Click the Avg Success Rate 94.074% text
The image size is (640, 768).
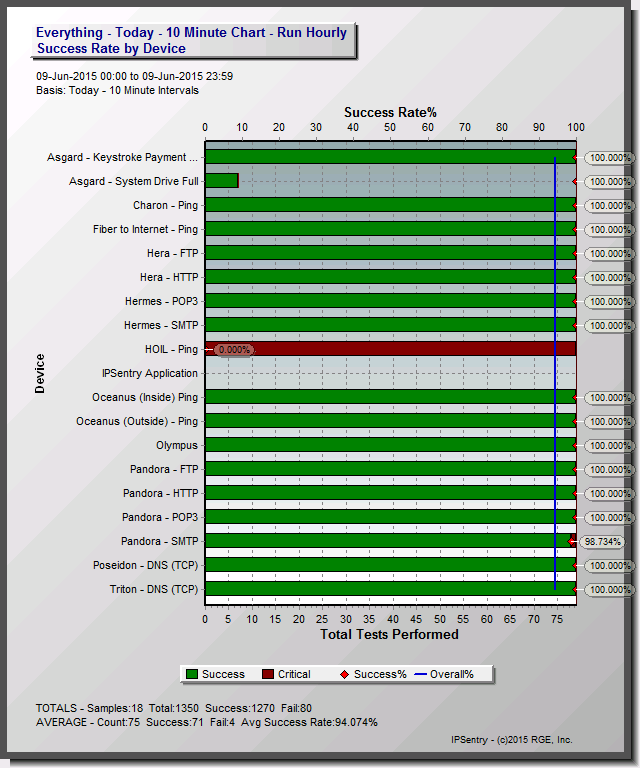pyautogui.click(x=309, y=722)
